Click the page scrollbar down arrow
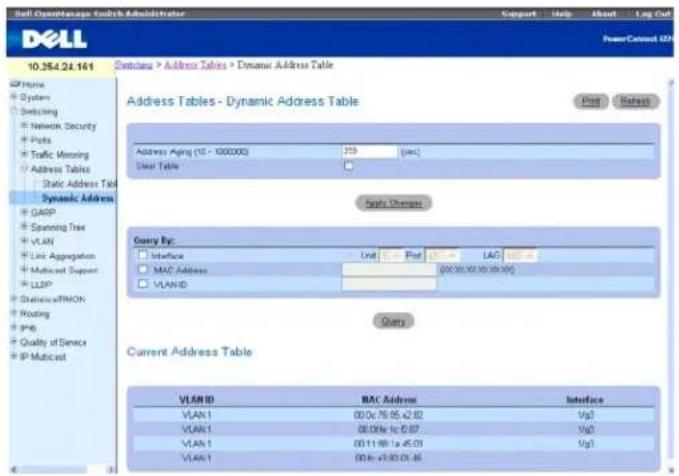The width and height of the screenshot is (679, 476). pyautogui.click(x=671, y=469)
